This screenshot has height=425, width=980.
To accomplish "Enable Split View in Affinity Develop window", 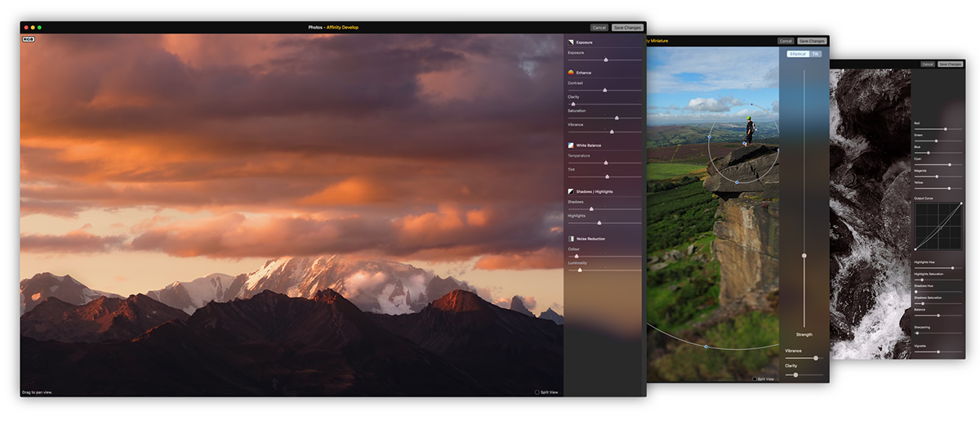I will (x=537, y=392).
